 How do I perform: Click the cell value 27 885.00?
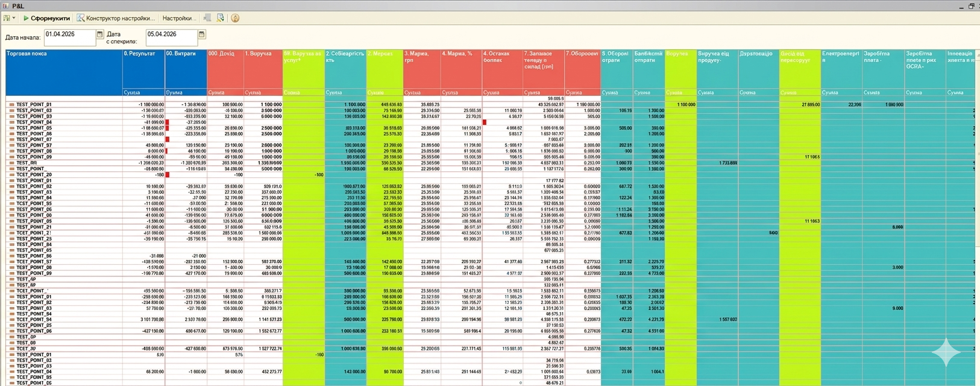pos(811,105)
